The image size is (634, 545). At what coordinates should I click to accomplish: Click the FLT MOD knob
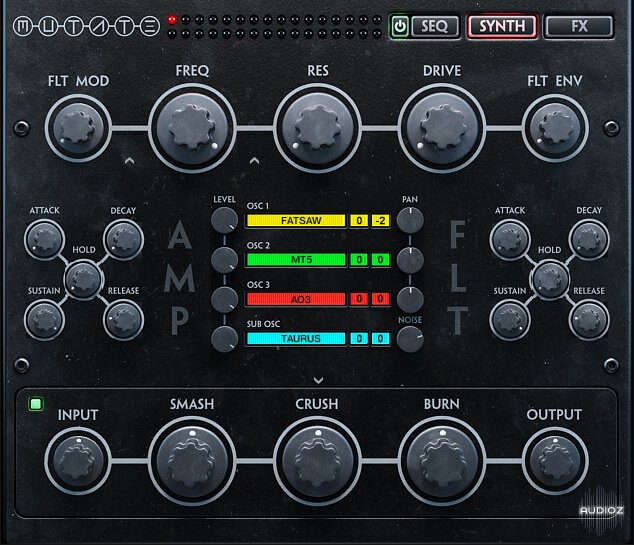[78, 128]
